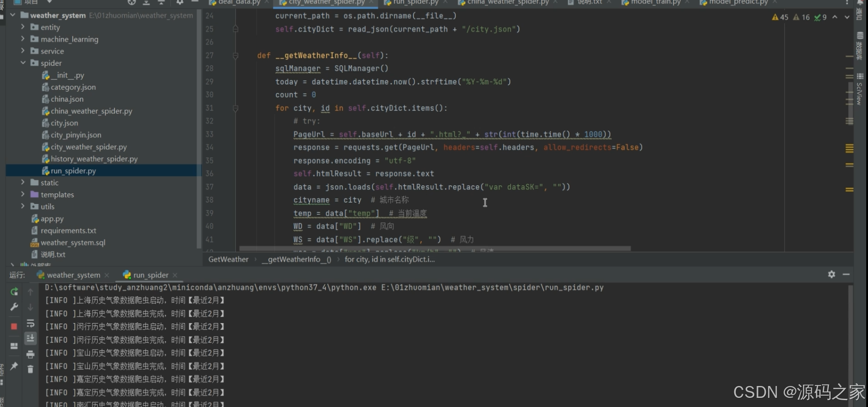The image size is (868, 407).
Task: Click the for city loop breadcrumb
Action: (x=390, y=259)
